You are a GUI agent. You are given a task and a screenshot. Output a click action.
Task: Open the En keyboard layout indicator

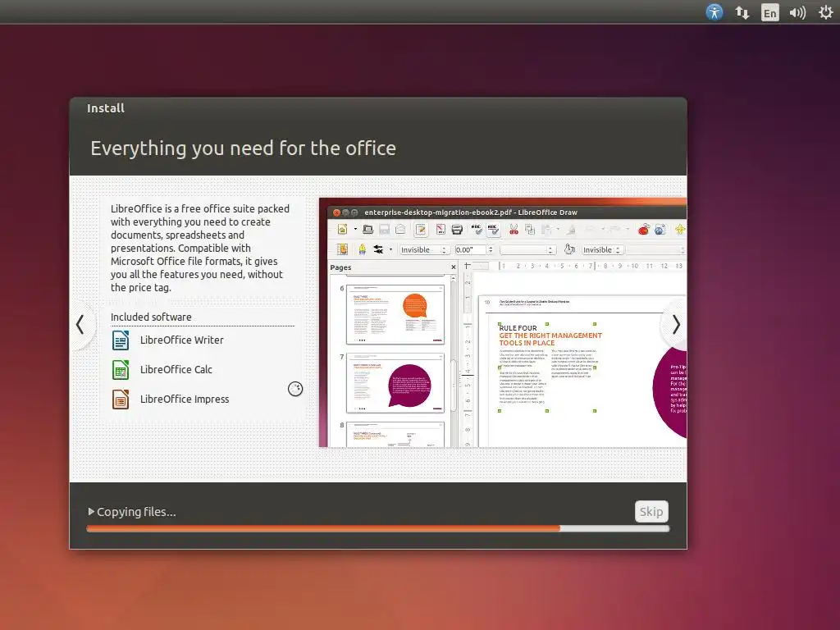coord(769,12)
